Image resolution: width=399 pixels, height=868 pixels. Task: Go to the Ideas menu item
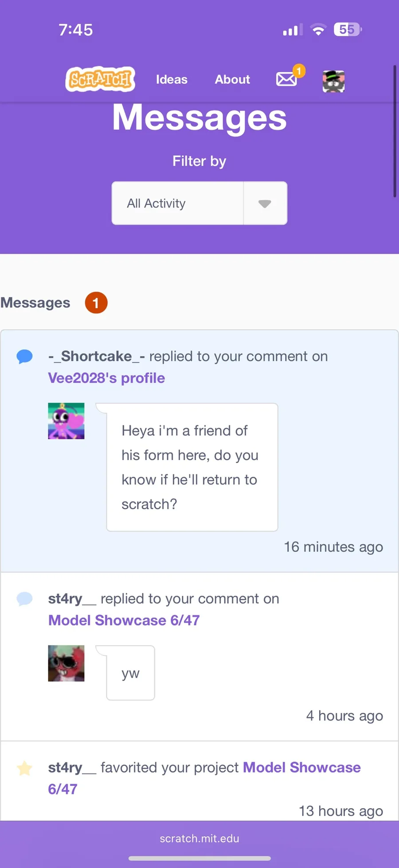pyautogui.click(x=172, y=79)
